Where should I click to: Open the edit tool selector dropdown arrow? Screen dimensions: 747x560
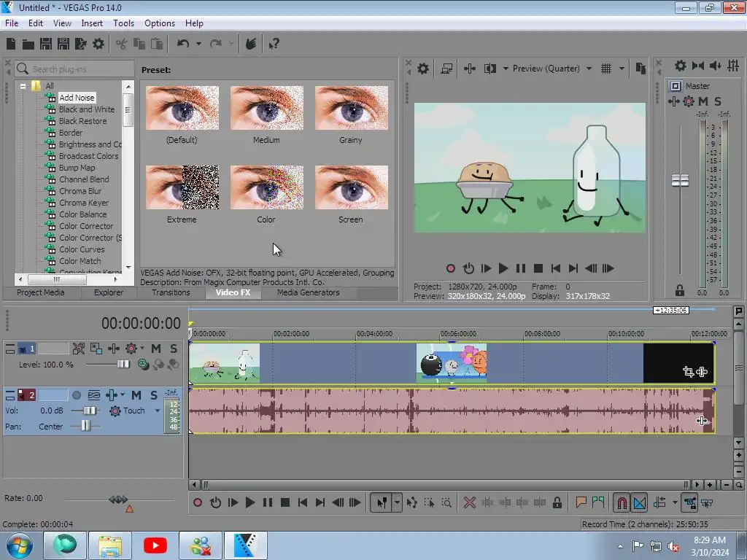pos(397,502)
